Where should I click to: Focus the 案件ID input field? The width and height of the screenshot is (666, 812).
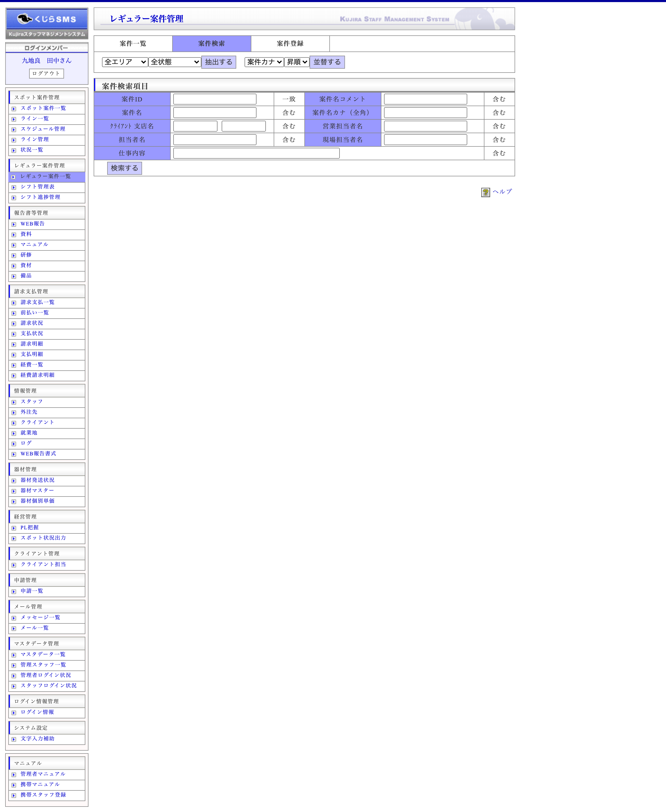[x=214, y=99]
